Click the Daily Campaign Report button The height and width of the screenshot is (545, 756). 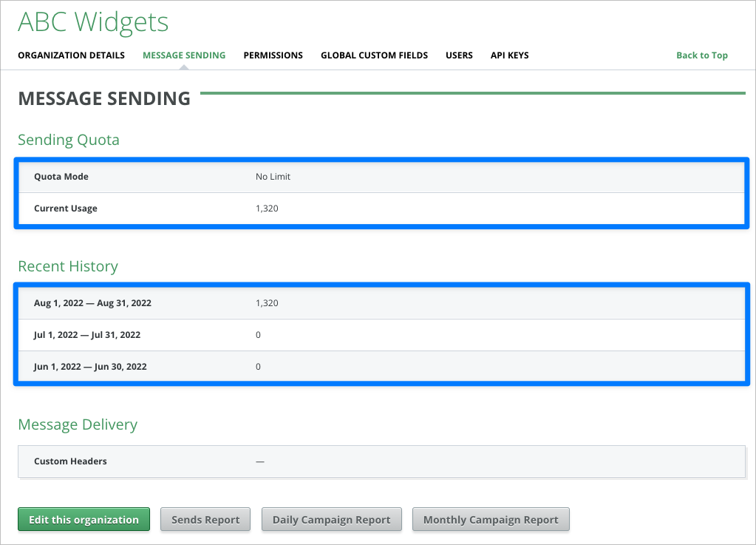pos(331,520)
